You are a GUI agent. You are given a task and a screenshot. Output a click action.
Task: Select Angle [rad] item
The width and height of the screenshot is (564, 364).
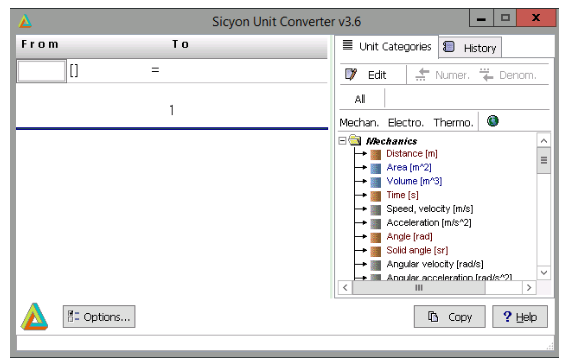click(x=409, y=237)
